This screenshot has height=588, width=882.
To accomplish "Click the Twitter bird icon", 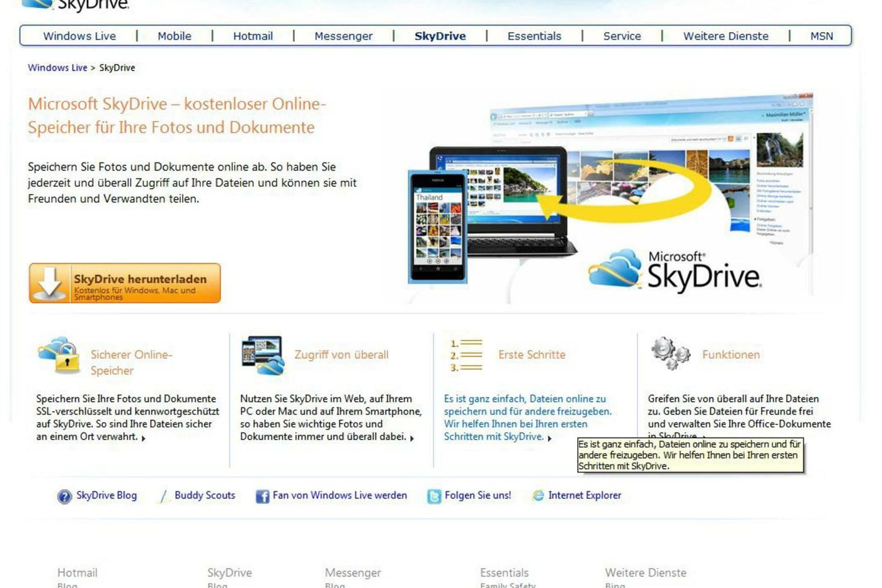I will pyautogui.click(x=434, y=497).
